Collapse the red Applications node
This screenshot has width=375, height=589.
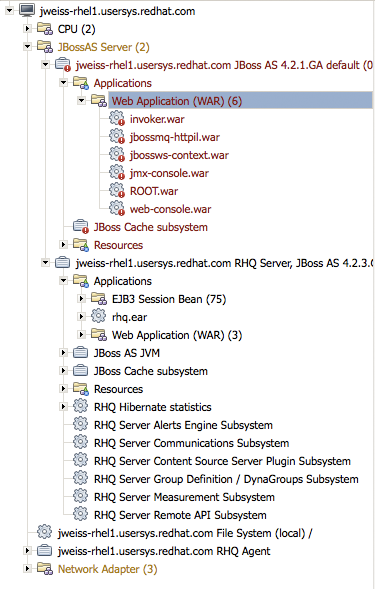coord(63,83)
